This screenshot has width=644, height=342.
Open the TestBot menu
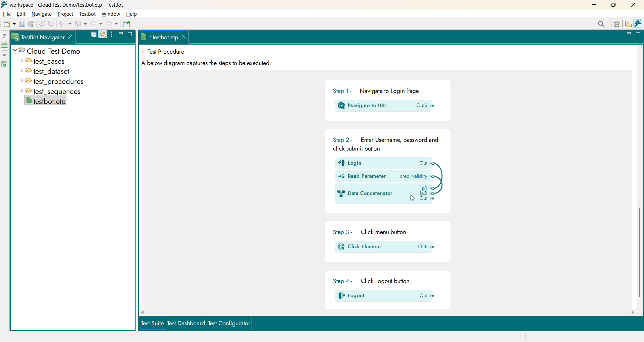(x=87, y=14)
